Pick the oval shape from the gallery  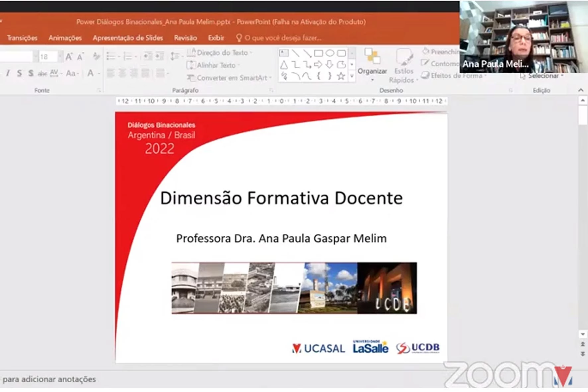click(330, 53)
